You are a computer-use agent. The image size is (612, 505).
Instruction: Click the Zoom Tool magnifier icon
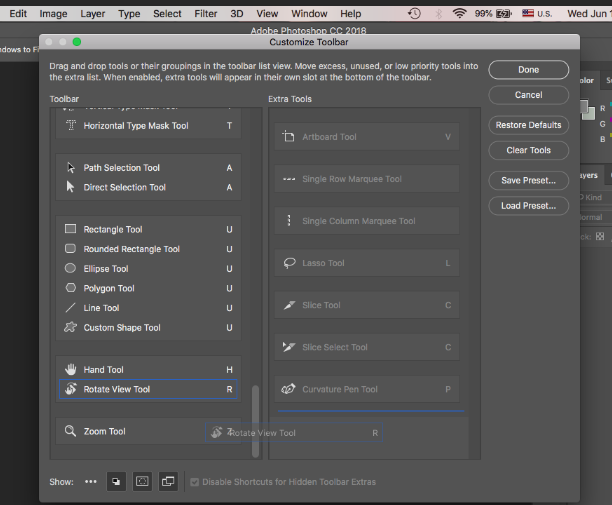70,432
